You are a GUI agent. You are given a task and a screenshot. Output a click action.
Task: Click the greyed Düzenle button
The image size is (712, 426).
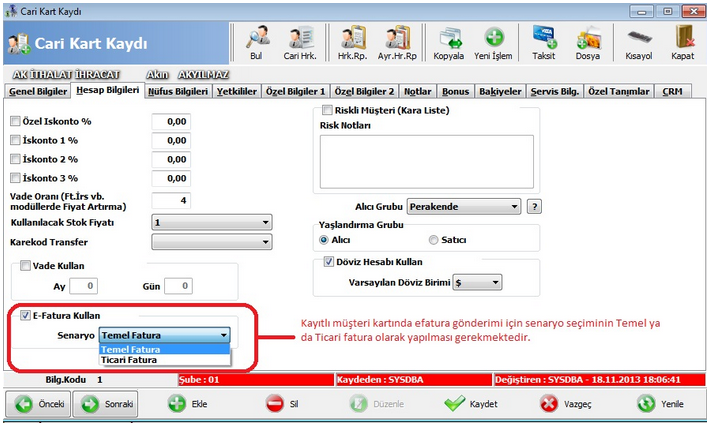pyautogui.click(x=377, y=404)
